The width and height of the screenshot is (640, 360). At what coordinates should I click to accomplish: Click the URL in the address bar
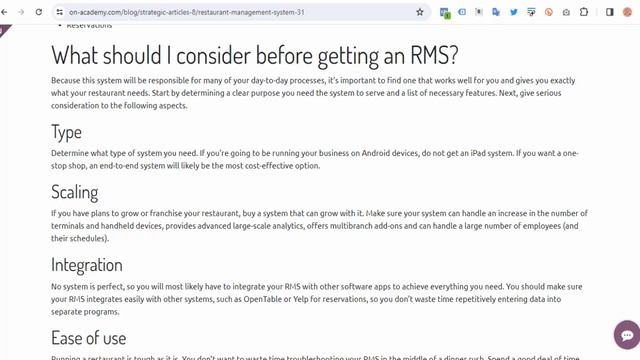tap(187, 12)
